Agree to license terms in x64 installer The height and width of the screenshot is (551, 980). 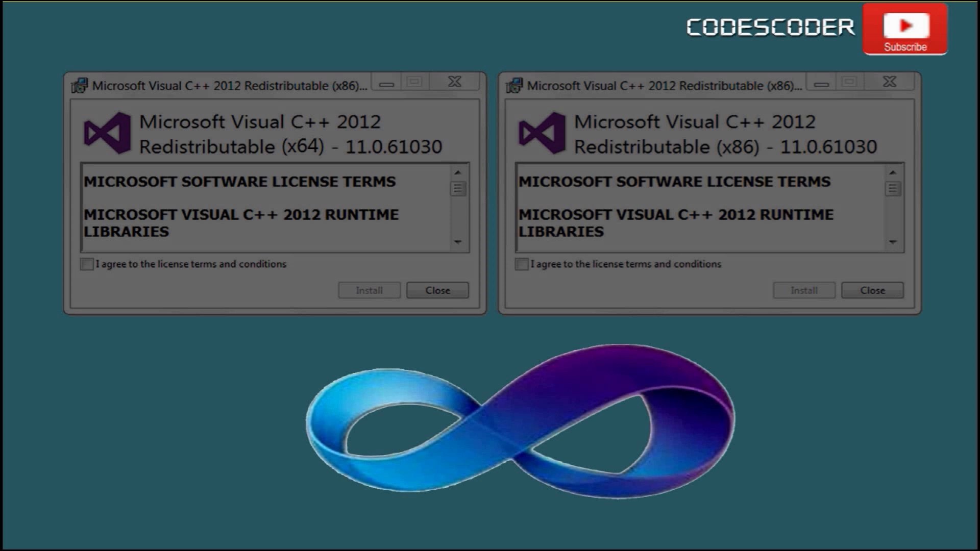87,264
